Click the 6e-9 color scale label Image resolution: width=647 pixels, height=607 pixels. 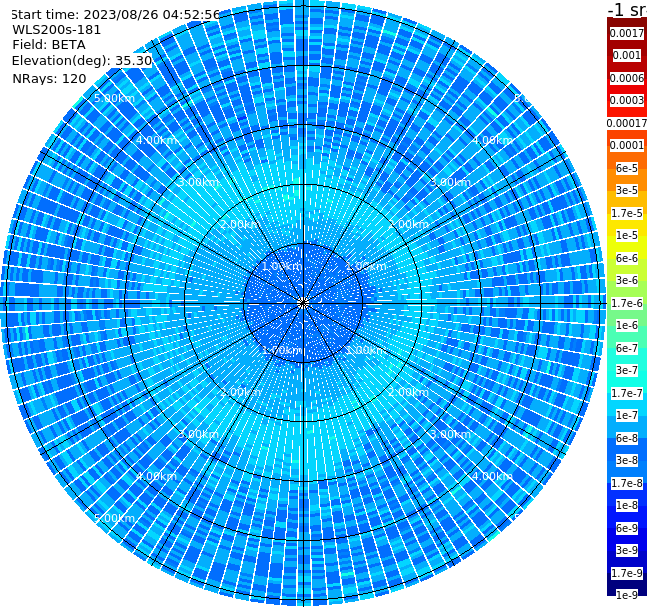[627, 528]
